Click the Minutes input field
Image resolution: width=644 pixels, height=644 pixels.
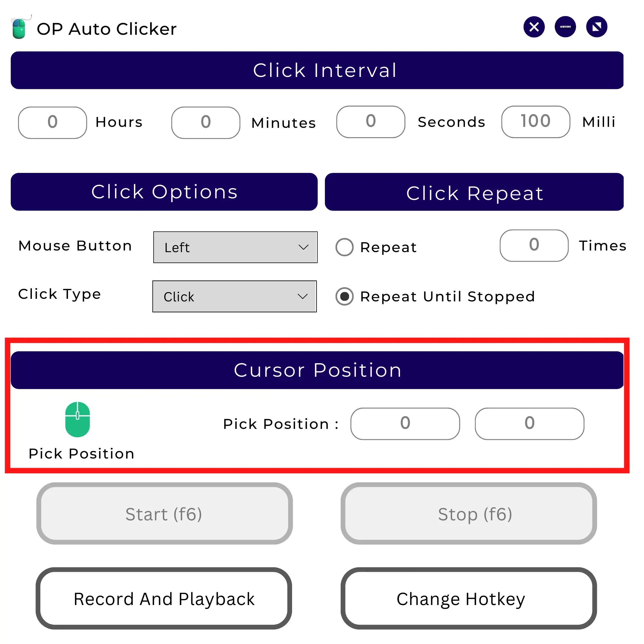tap(206, 122)
